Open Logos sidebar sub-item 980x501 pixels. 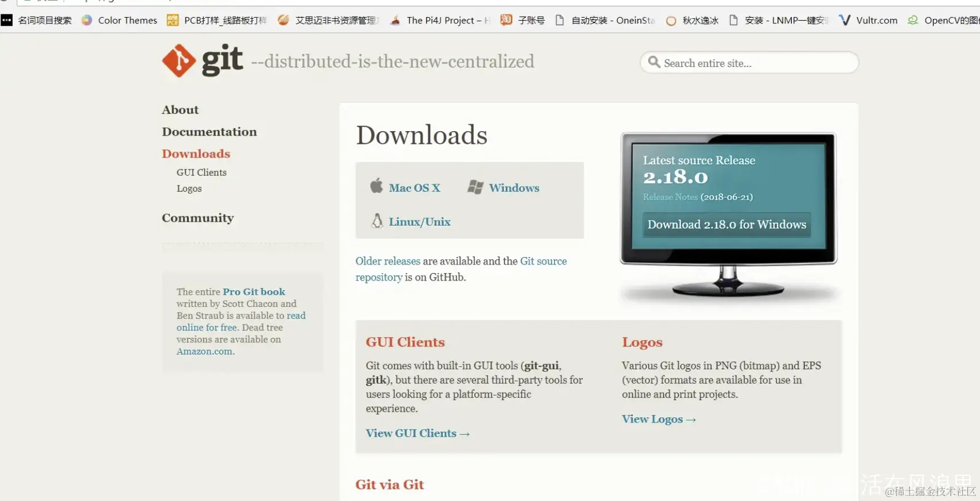[x=189, y=188]
